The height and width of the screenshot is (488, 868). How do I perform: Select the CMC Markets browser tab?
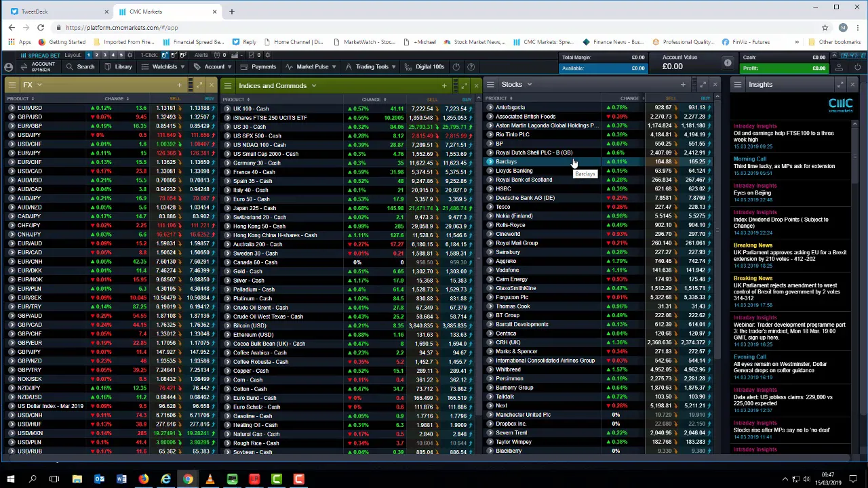[167, 12]
